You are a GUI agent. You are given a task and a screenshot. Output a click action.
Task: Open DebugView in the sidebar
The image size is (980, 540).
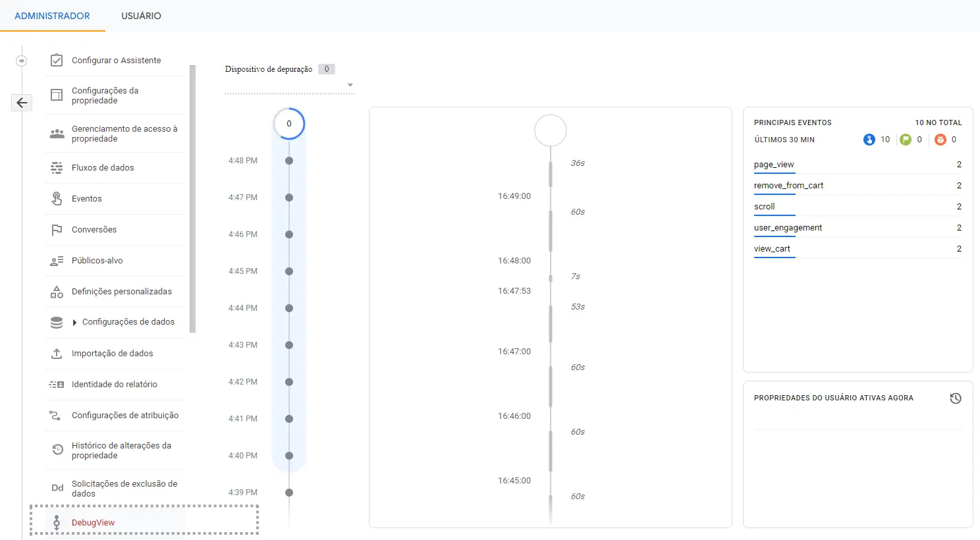(x=93, y=523)
